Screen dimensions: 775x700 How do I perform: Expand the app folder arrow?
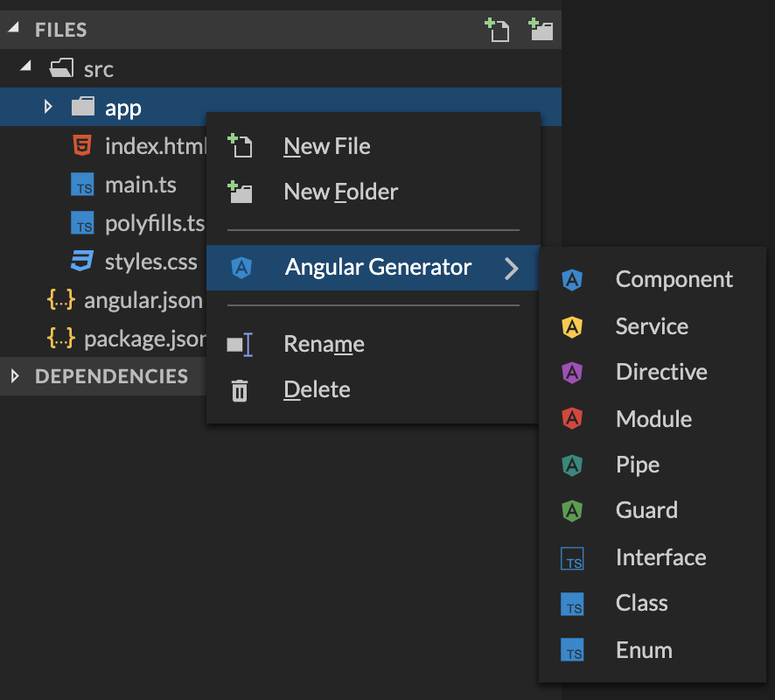[48, 106]
